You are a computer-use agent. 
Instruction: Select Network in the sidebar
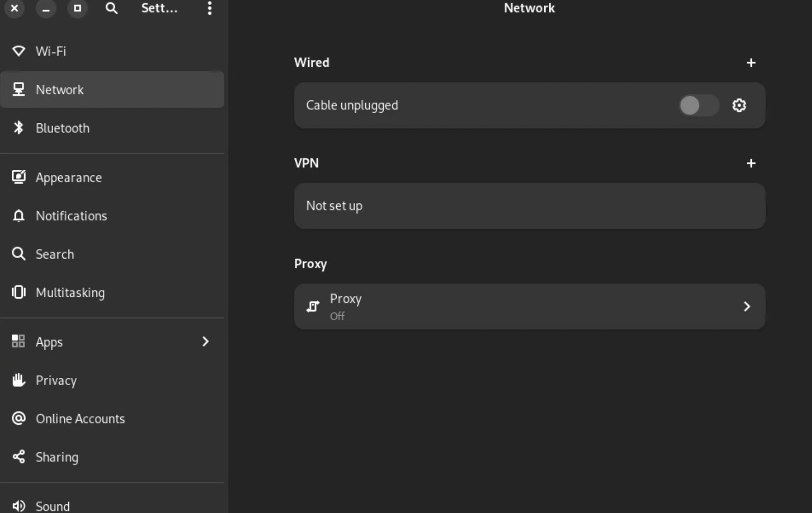pos(112,89)
